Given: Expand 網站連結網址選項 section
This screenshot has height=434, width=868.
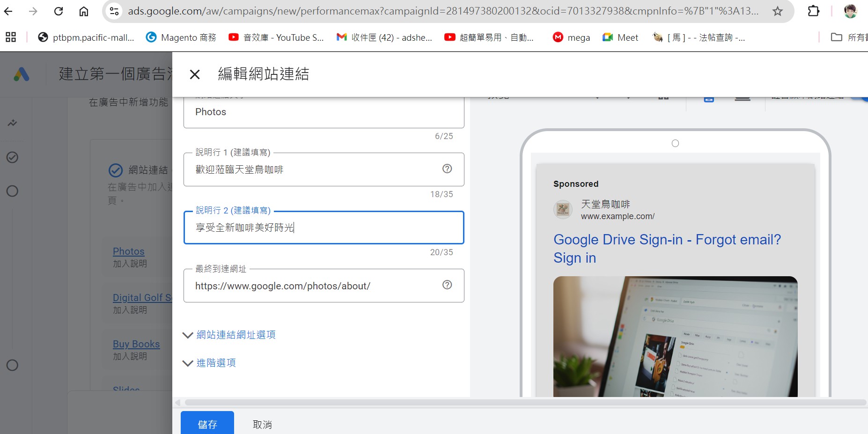Looking at the screenshot, I should [229, 335].
